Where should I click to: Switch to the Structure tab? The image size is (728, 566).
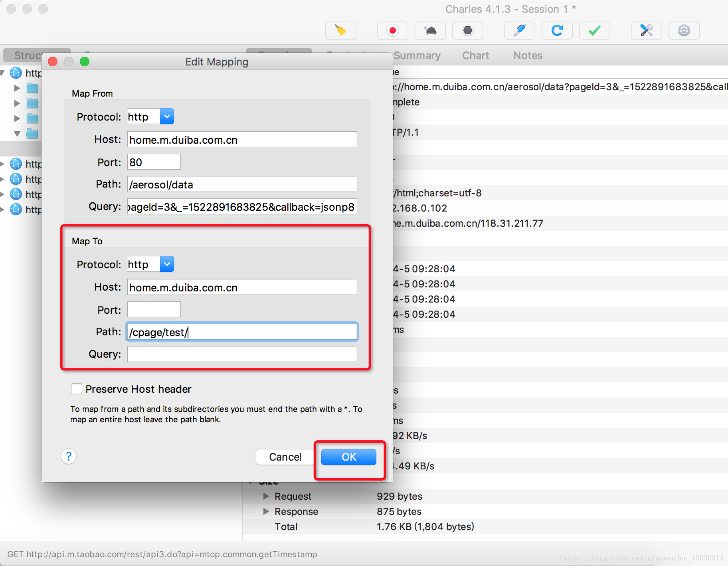click(28, 55)
